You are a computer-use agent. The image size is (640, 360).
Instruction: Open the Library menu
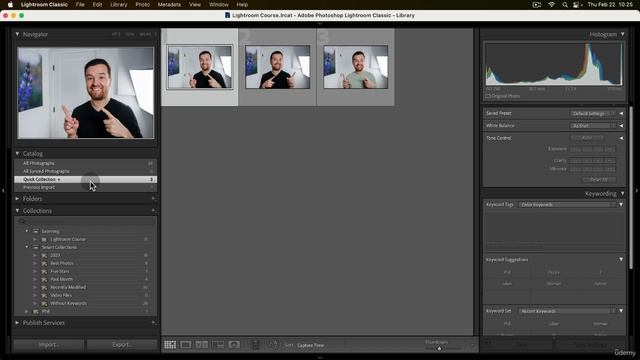tap(119, 5)
